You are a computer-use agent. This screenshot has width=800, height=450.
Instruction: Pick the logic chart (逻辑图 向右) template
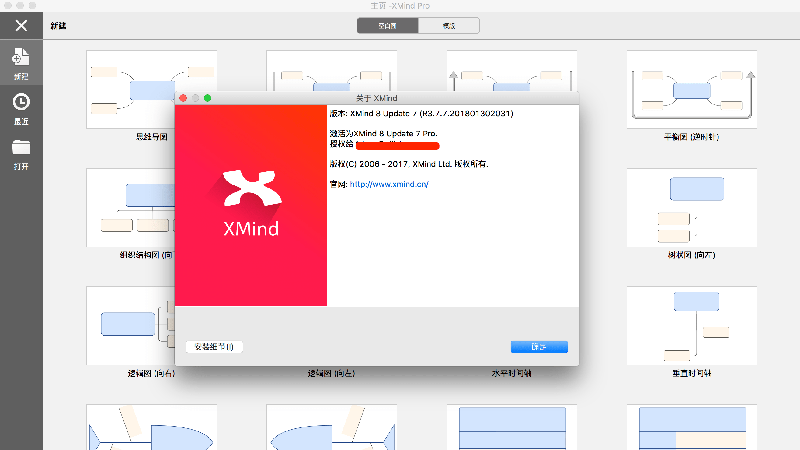pyautogui.click(x=130, y=325)
